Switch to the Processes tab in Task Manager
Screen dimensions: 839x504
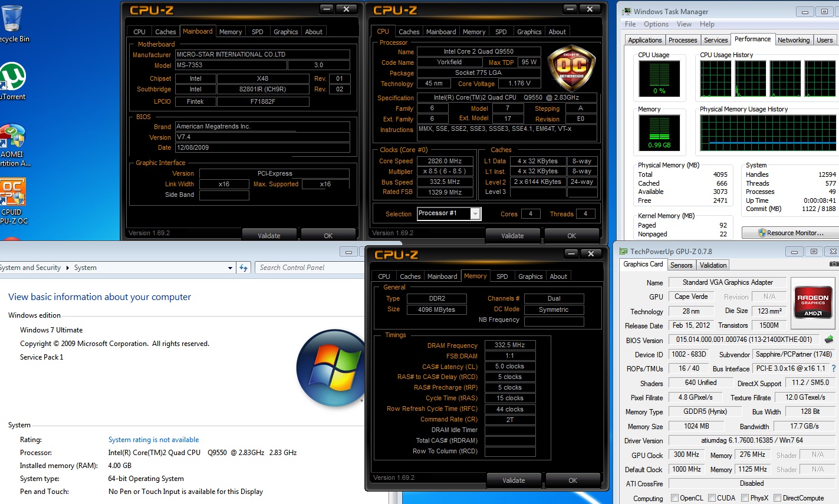point(683,40)
